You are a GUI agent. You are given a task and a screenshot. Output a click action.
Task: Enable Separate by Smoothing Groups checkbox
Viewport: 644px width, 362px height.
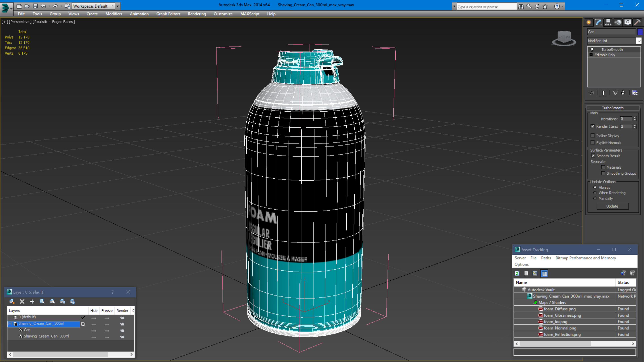(x=603, y=173)
